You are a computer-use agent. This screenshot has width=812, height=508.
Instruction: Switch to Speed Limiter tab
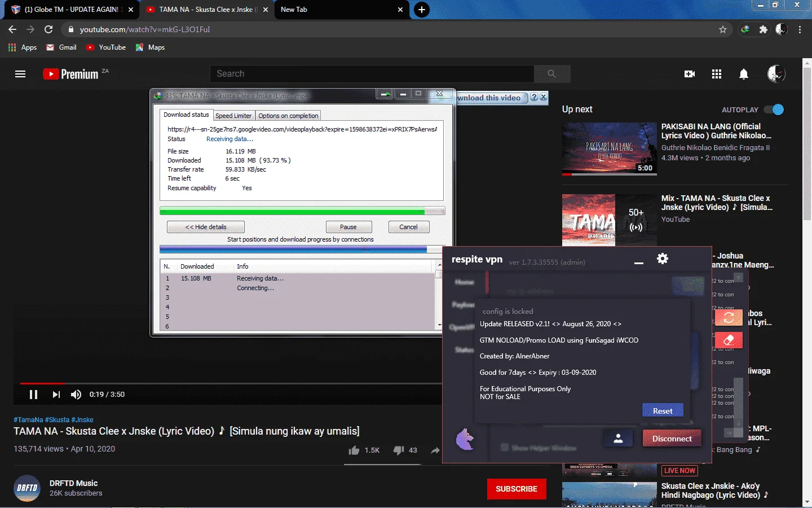(x=233, y=116)
